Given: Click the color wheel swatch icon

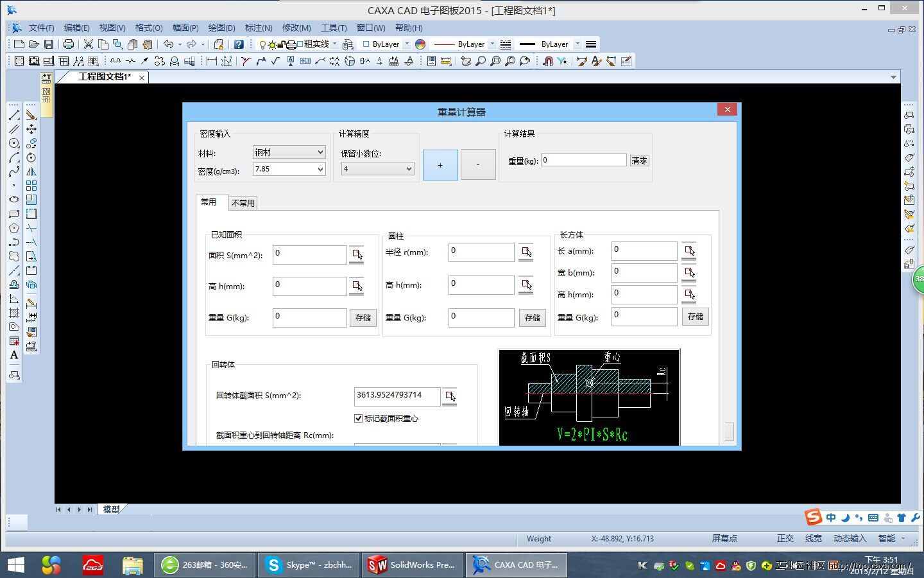Looking at the screenshot, I should click(x=420, y=44).
